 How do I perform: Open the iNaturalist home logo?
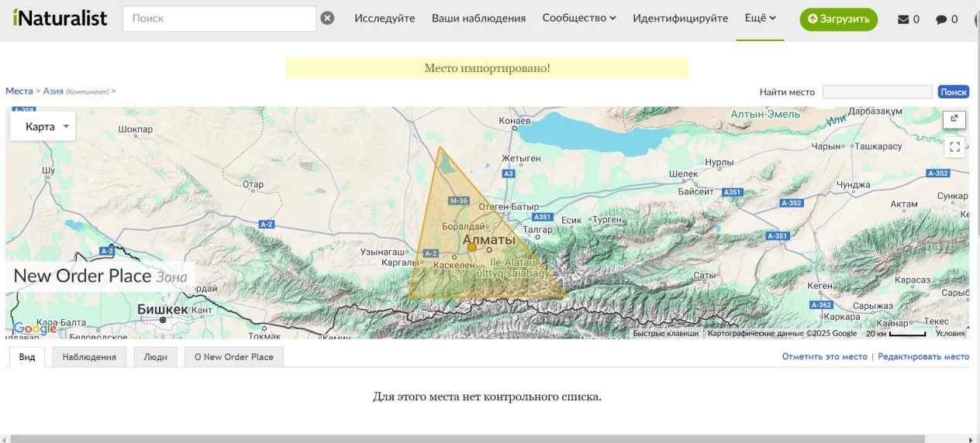[60, 19]
